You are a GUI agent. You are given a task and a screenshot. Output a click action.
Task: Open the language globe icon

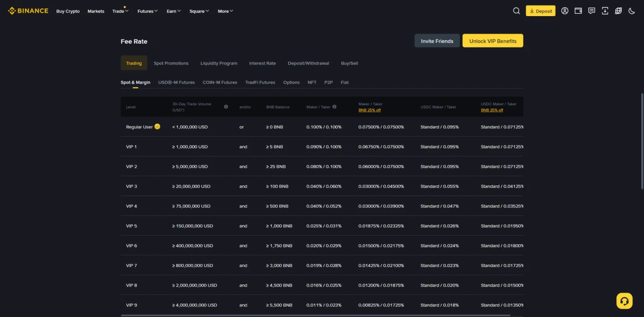(x=619, y=11)
